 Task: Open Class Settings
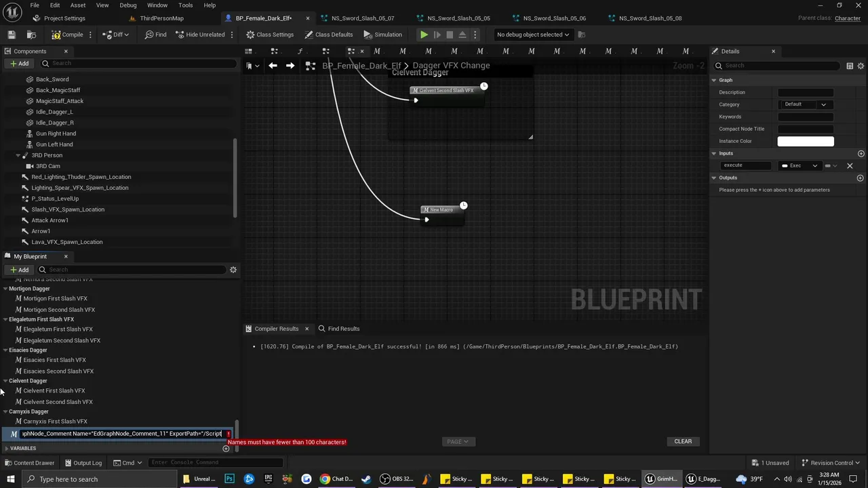coord(270,35)
